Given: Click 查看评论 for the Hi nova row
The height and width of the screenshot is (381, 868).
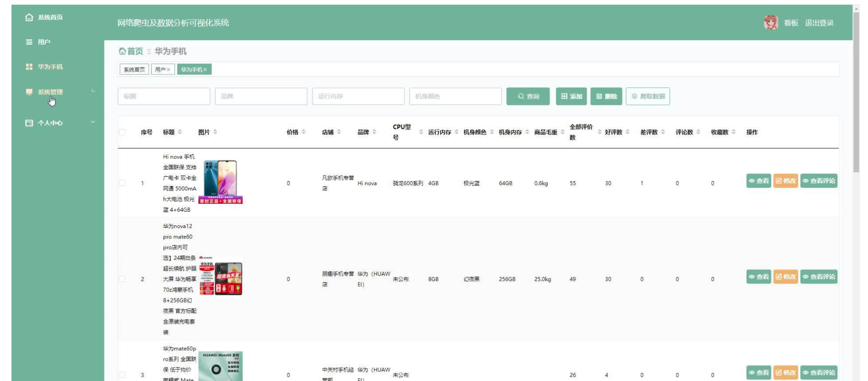Looking at the screenshot, I should click(819, 181).
